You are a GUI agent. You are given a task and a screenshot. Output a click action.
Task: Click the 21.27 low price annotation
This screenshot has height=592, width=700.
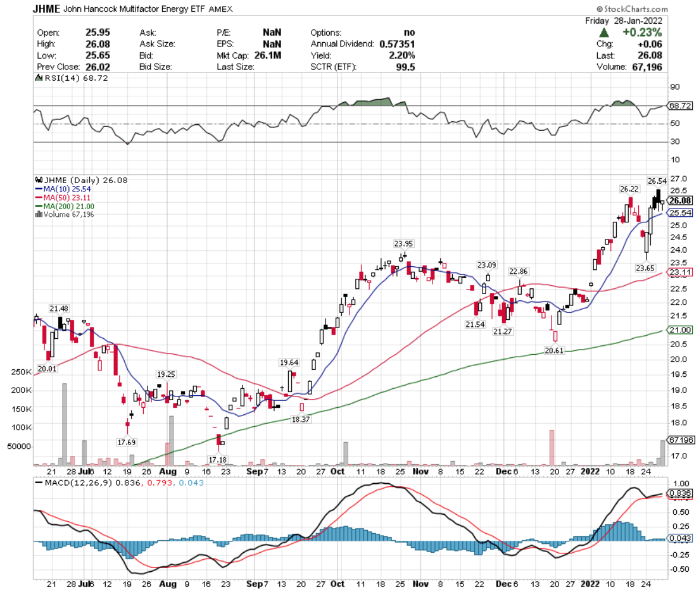click(x=503, y=331)
